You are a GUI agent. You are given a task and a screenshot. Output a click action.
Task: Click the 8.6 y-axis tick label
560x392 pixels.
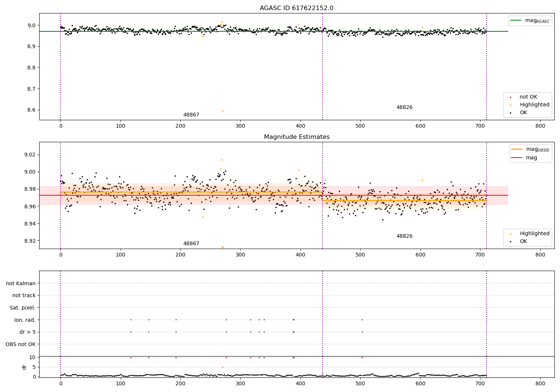click(x=31, y=110)
